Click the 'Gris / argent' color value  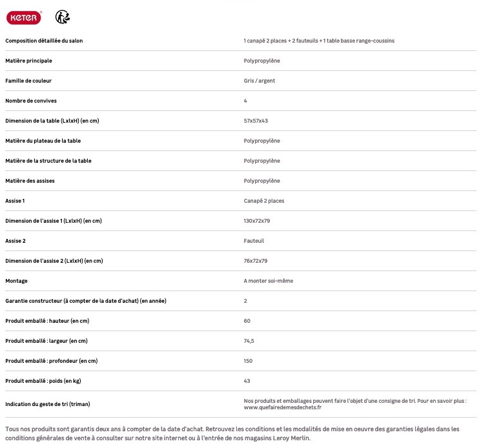point(259,81)
